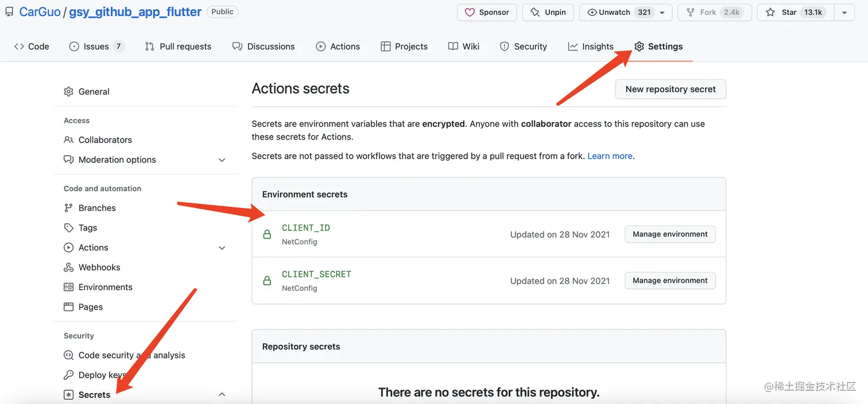This screenshot has height=404, width=868.
Task: Click the Pages browser icon
Action: tap(68, 307)
